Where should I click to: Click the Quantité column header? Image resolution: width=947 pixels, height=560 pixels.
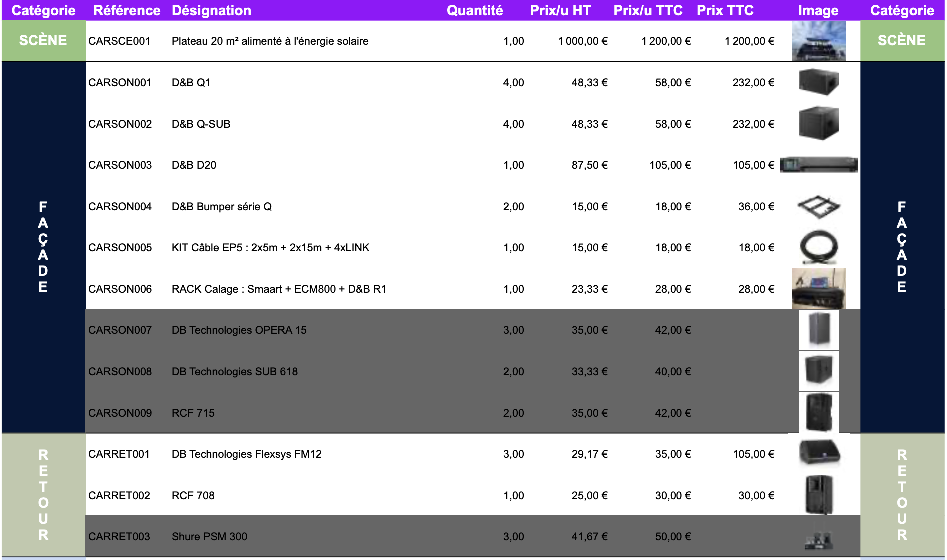(x=474, y=10)
